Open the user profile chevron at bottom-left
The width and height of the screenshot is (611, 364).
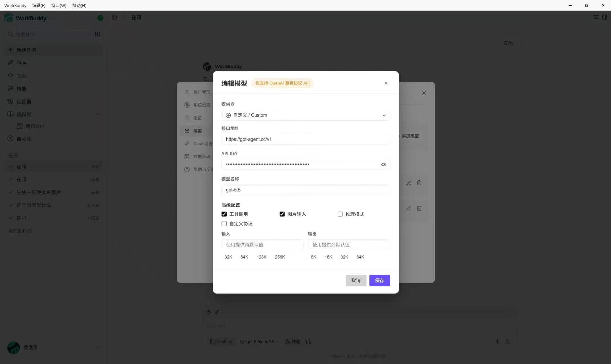(98, 347)
